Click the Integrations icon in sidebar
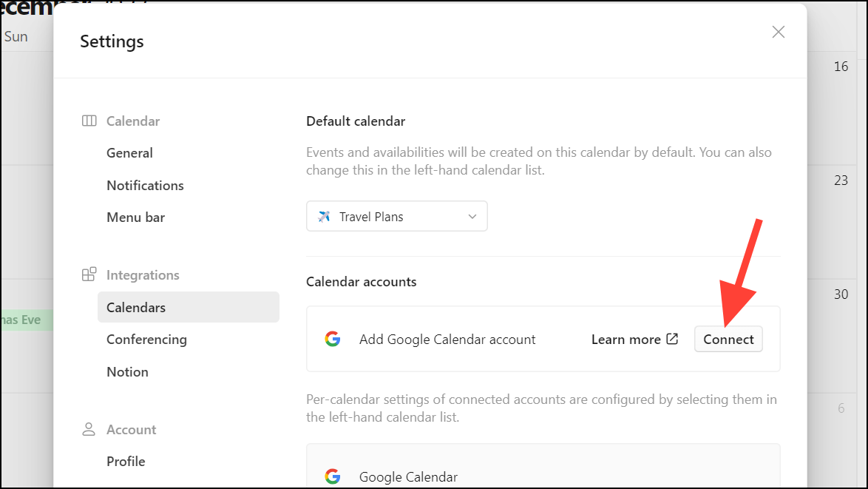 (89, 274)
